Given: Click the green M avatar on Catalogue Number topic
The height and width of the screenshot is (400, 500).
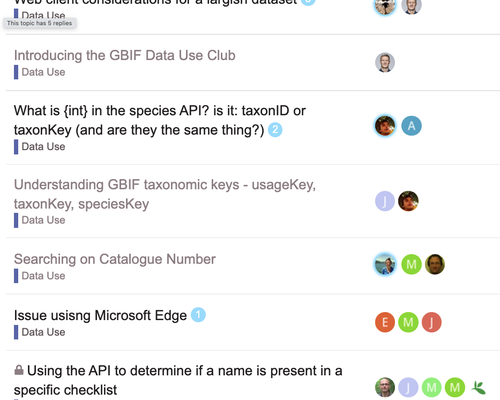Looking at the screenshot, I should pyautogui.click(x=411, y=264).
